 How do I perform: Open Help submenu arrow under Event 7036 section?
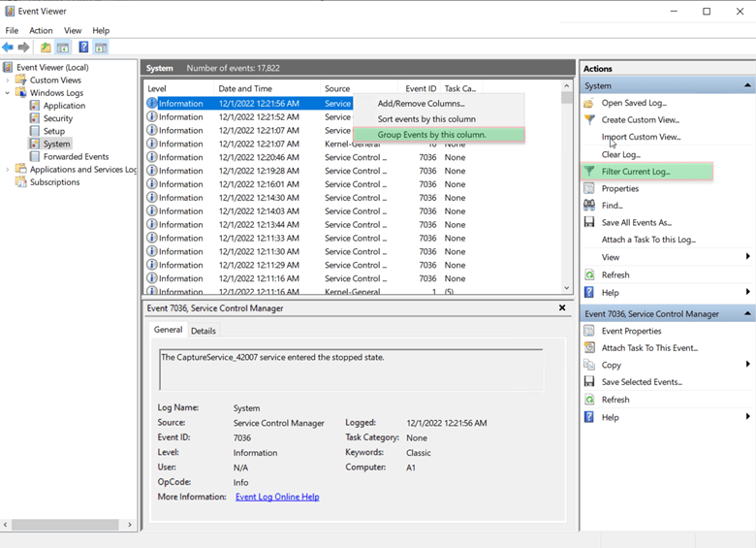747,416
